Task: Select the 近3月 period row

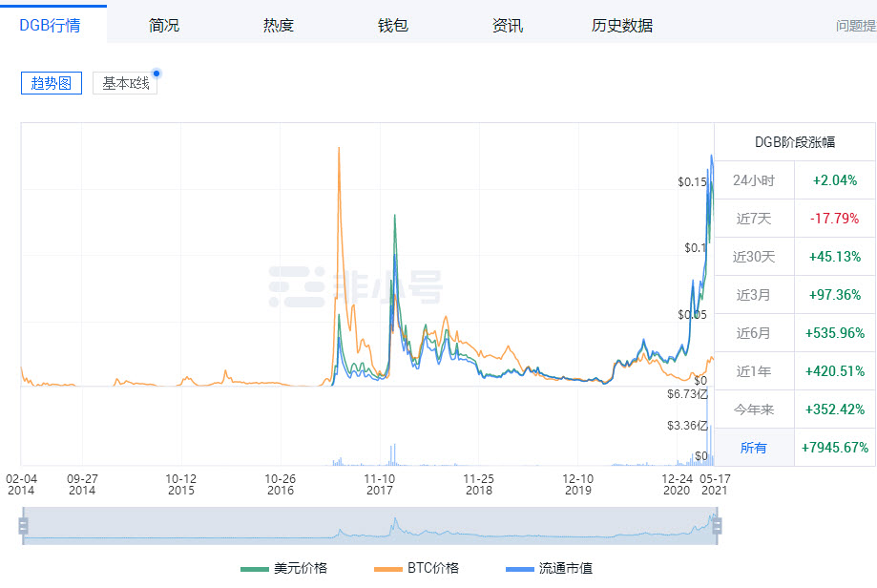Action: 795,294
